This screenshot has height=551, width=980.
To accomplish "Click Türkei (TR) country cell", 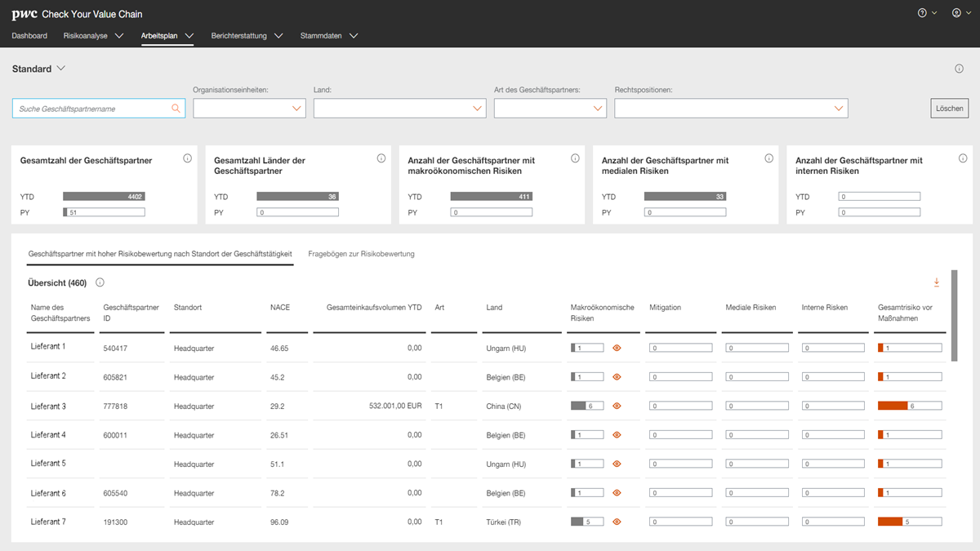I will coord(503,522).
